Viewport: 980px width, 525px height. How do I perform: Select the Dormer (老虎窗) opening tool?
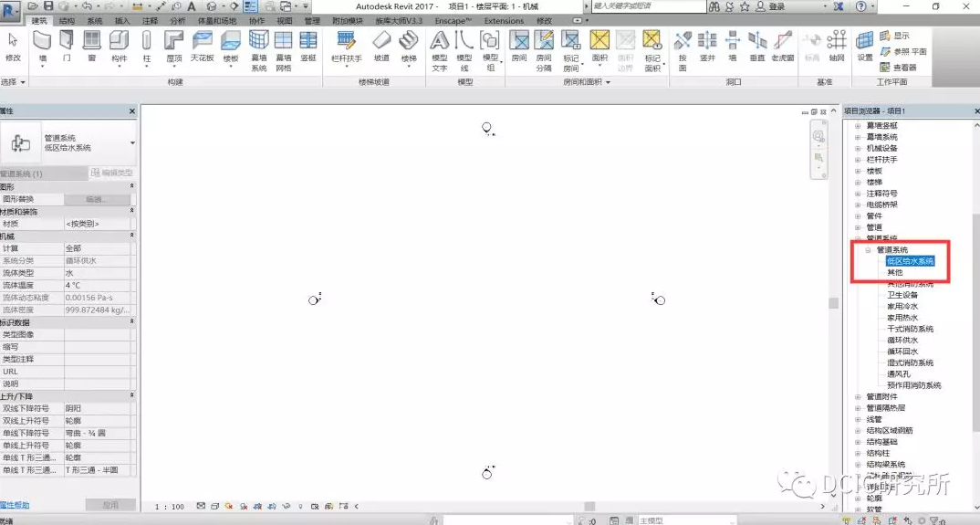tap(783, 47)
